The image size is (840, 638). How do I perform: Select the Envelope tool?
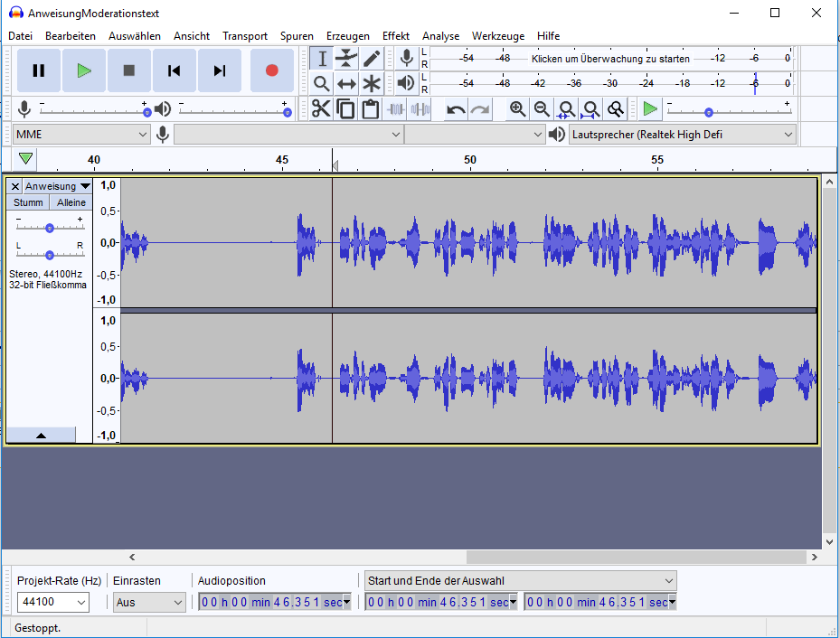(346, 59)
